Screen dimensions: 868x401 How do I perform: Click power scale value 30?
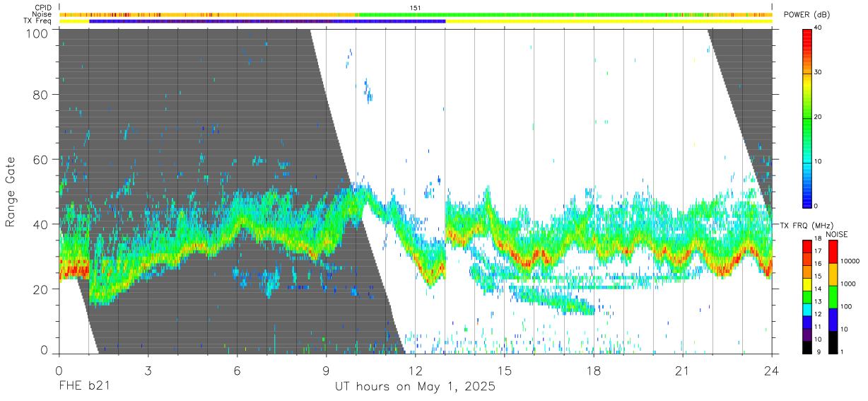coord(819,72)
